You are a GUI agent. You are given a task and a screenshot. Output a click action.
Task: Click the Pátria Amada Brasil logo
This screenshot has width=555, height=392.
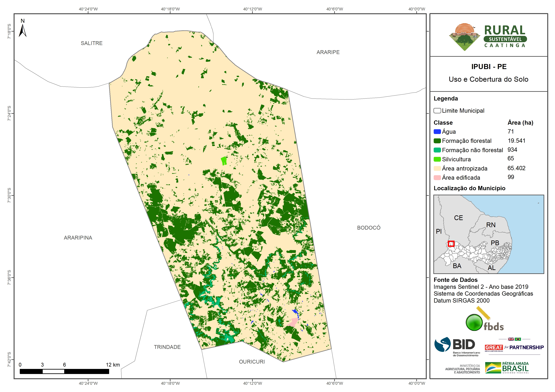click(507, 368)
